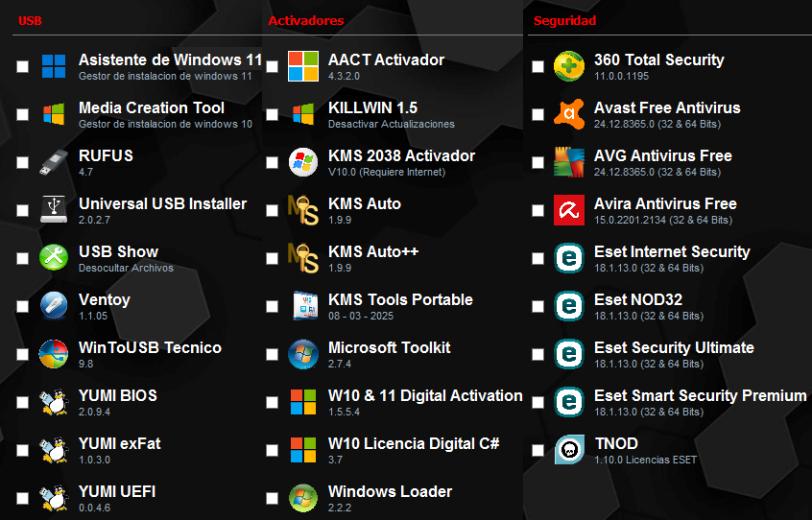The height and width of the screenshot is (520, 812).
Task: Click the 'Eset Security Ultimate' title text
Action: tap(674, 347)
